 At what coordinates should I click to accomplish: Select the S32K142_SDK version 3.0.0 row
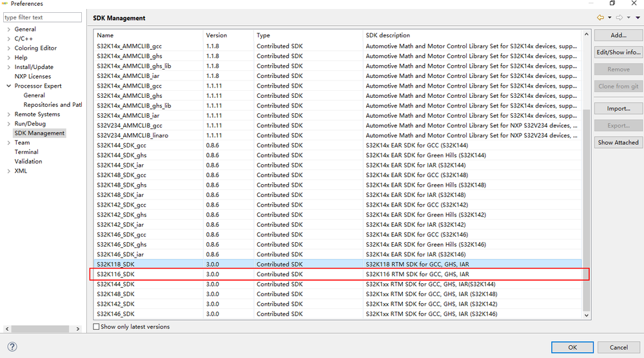click(338, 304)
